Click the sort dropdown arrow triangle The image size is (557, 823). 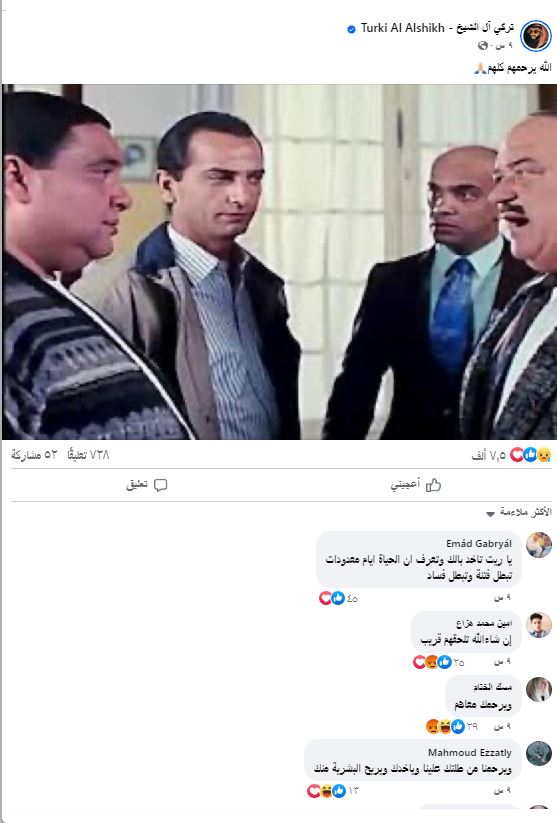coord(490,514)
